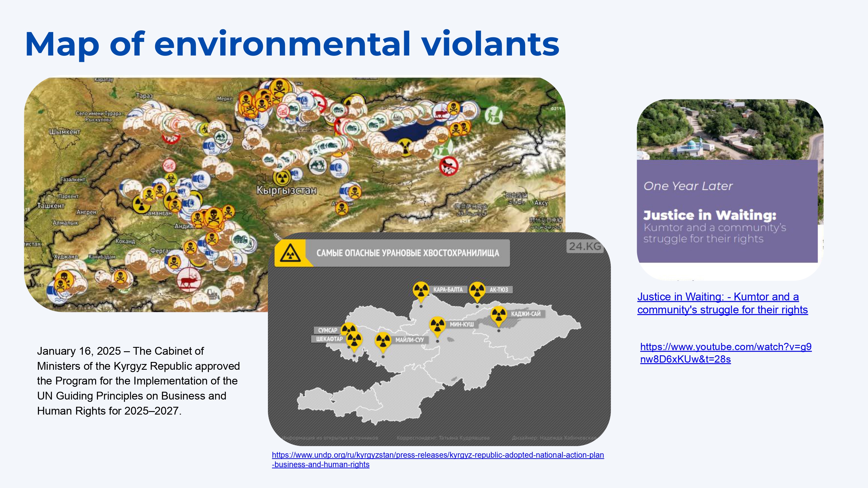
Task: Select the Mailuu-Suu radiation marker
Action: coord(383,341)
